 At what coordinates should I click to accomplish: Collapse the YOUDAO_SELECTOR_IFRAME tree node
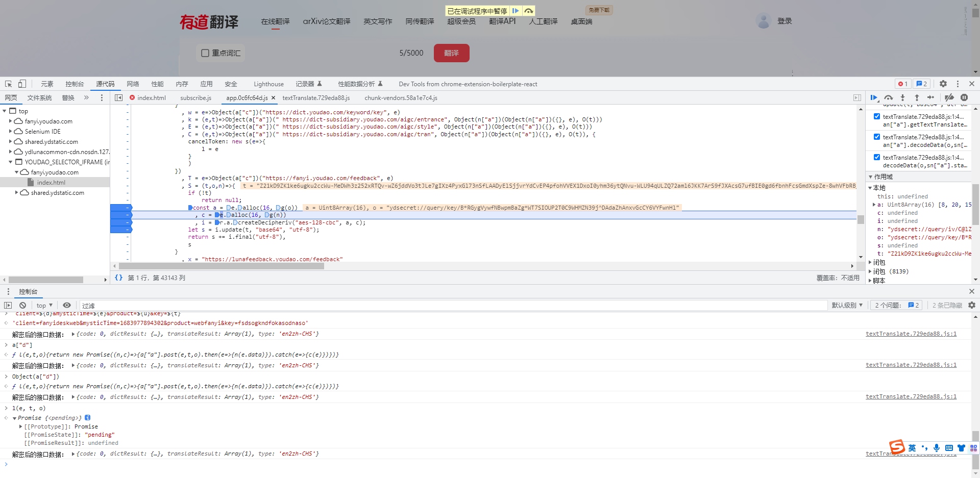(11, 162)
